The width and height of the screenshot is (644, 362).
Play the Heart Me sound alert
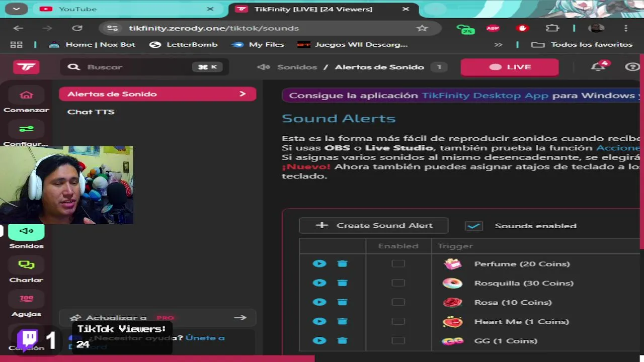click(319, 321)
